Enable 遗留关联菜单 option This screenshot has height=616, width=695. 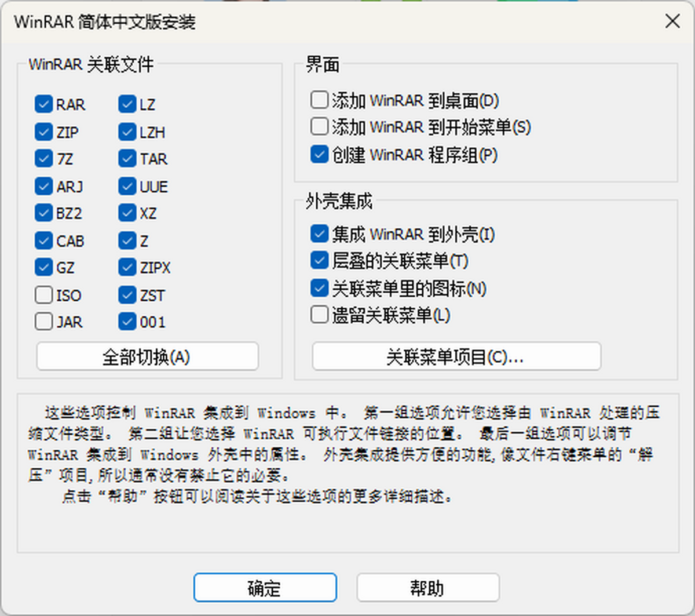[319, 314]
